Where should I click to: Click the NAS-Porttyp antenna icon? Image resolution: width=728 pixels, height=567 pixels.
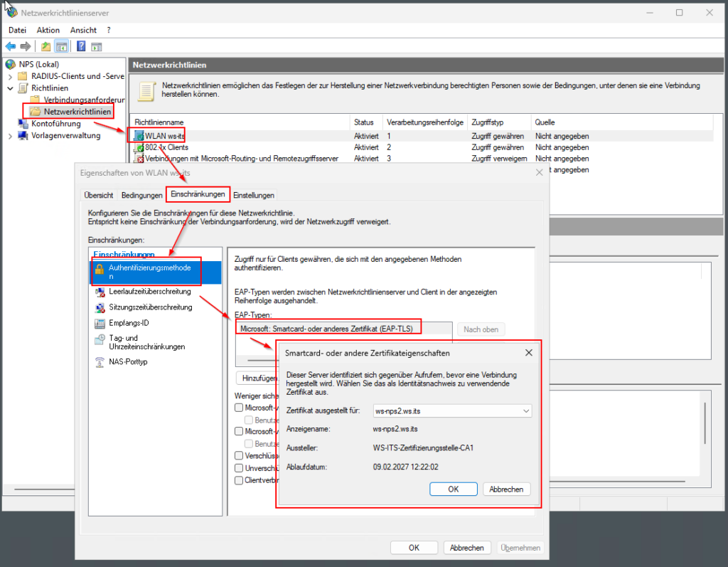100,362
